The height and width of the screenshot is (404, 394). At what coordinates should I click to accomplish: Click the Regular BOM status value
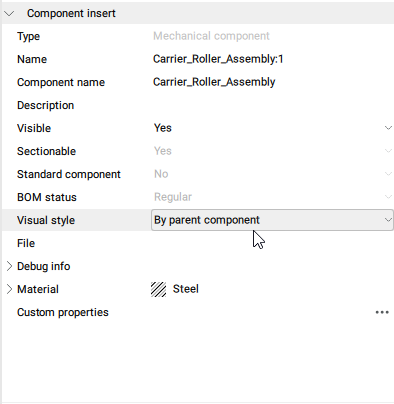[173, 197]
